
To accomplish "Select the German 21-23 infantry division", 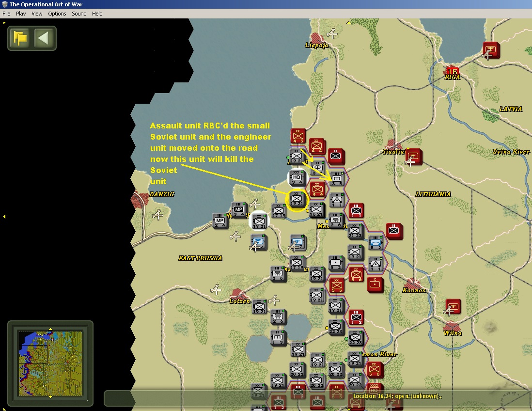I will point(356,231).
